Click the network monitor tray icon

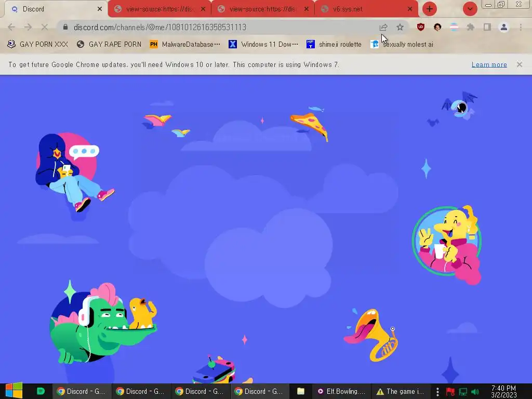[x=463, y=392]
